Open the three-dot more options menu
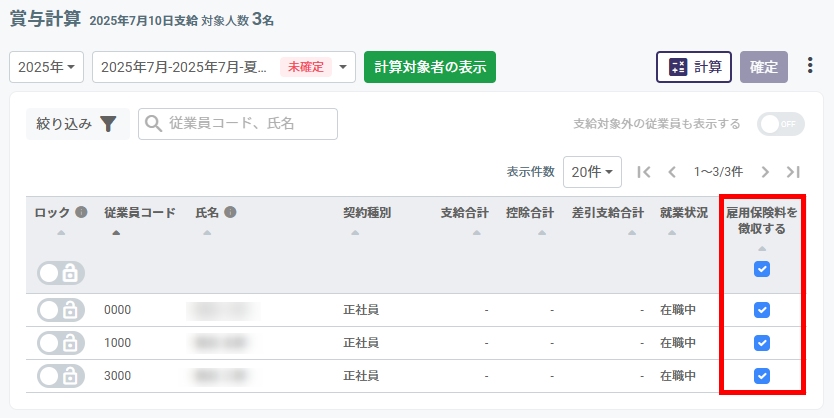 (x=810, y=67)
